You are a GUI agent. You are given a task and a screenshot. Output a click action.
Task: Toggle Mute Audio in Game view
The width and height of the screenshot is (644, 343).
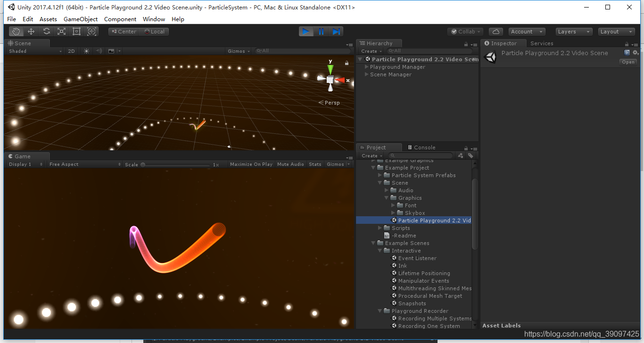pos(290,164)
